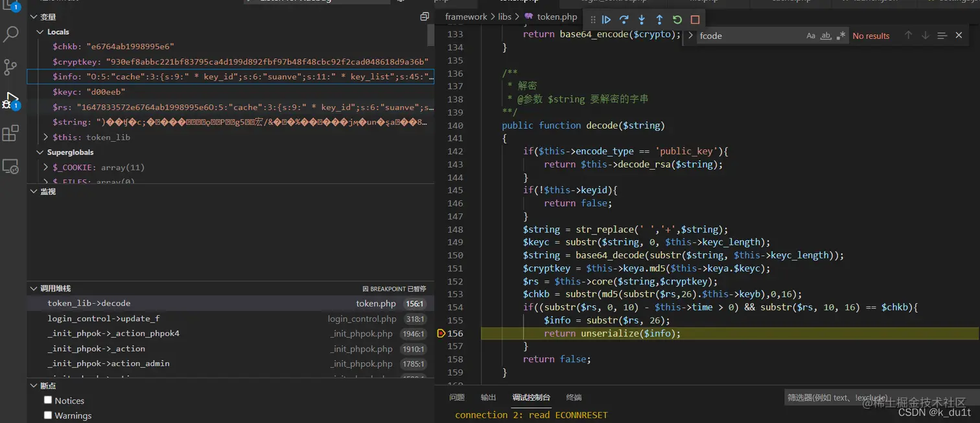Image resolution: width=980 pixels, height=423 pixels.
Task: Click the Step Out arrow icon
Action: 659,20
